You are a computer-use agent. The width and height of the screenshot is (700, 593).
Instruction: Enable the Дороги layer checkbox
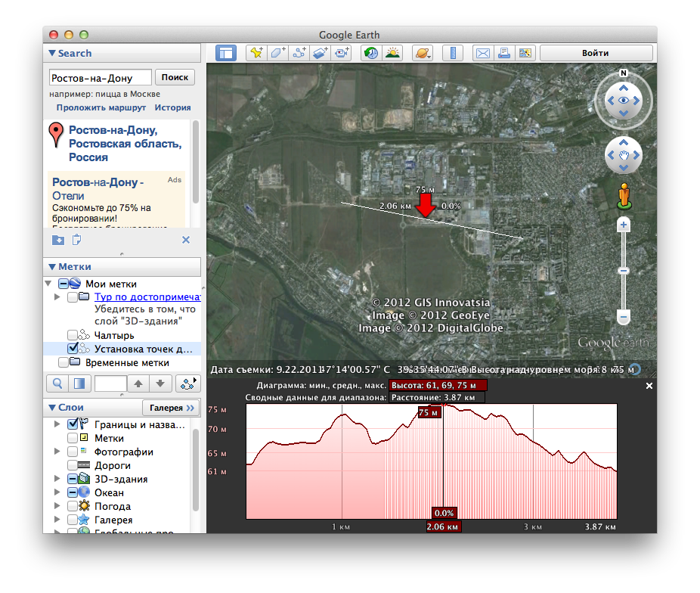(x=73, y=465)
